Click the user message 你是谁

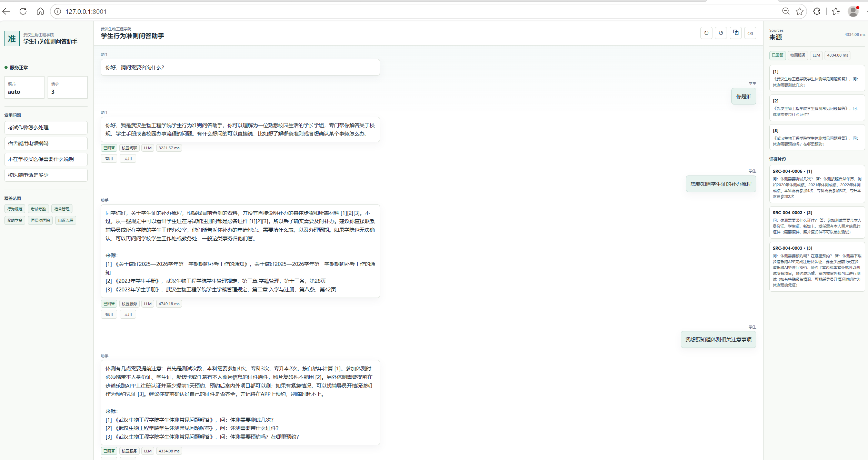tap(744, 97)
